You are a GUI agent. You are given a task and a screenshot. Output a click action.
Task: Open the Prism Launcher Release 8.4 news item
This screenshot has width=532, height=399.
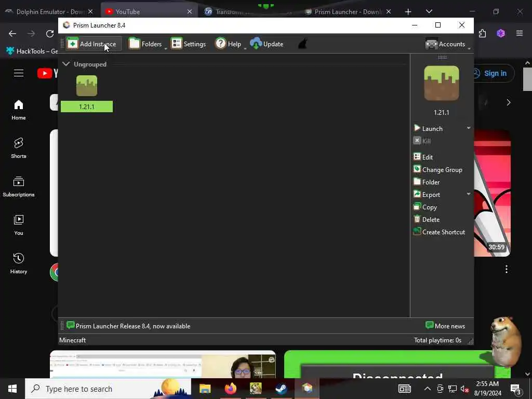pos(128,326)
